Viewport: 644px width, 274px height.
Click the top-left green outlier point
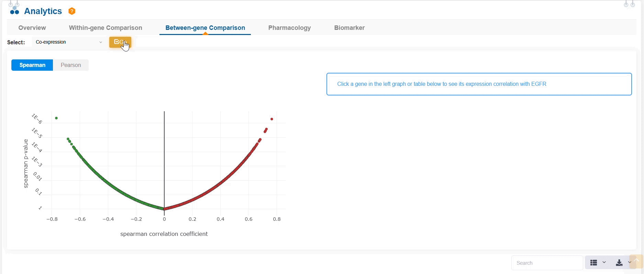[56, 118]
